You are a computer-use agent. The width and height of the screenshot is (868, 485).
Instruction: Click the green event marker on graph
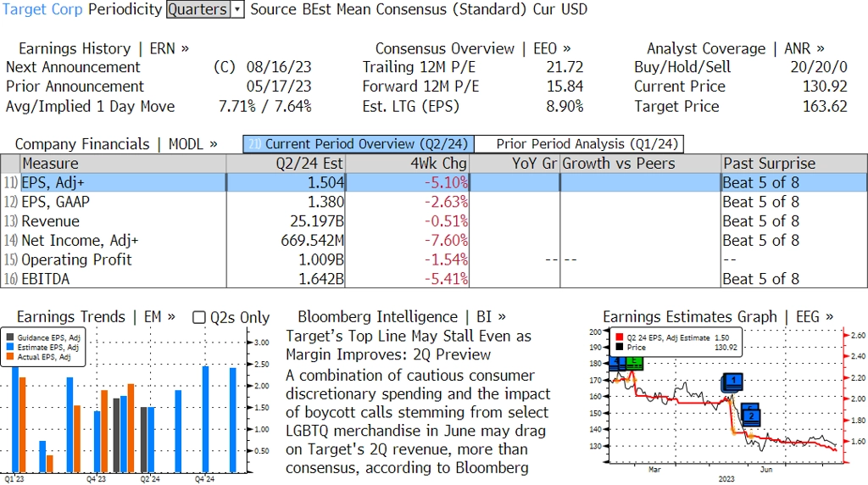[634, 362]
